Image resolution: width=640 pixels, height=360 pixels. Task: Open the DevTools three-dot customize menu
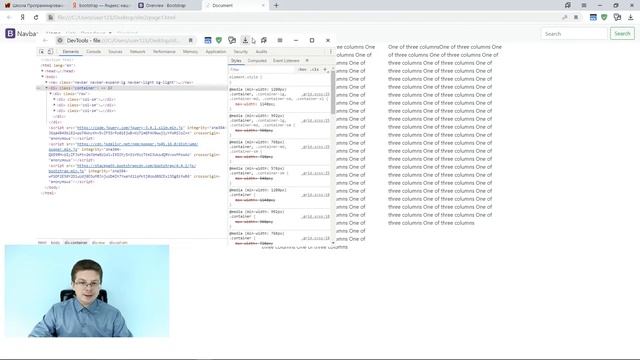[331, 52]
